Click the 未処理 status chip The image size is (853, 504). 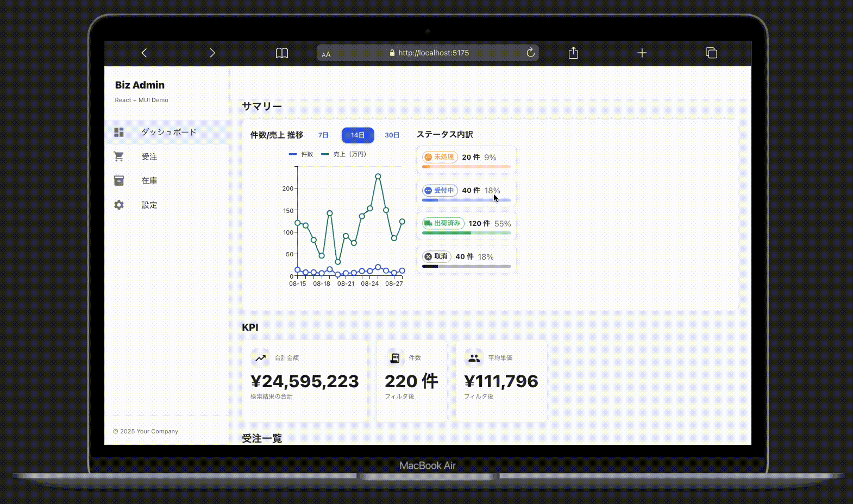(440, 157)
